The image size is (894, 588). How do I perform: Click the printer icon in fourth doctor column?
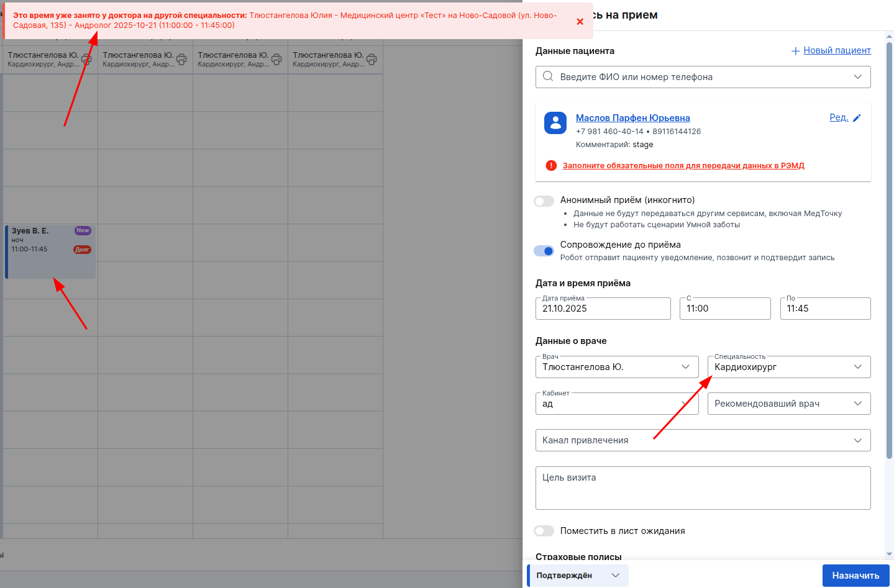point(372,60)
